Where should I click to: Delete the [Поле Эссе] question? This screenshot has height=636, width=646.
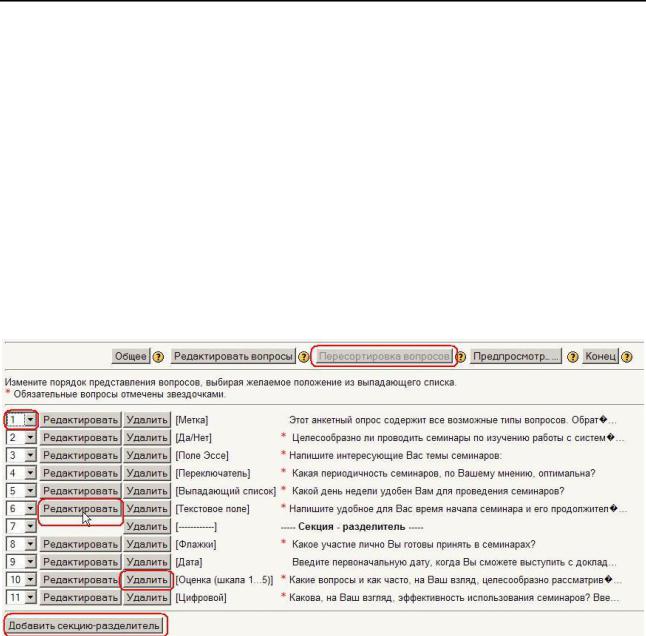tap(147, 455)
